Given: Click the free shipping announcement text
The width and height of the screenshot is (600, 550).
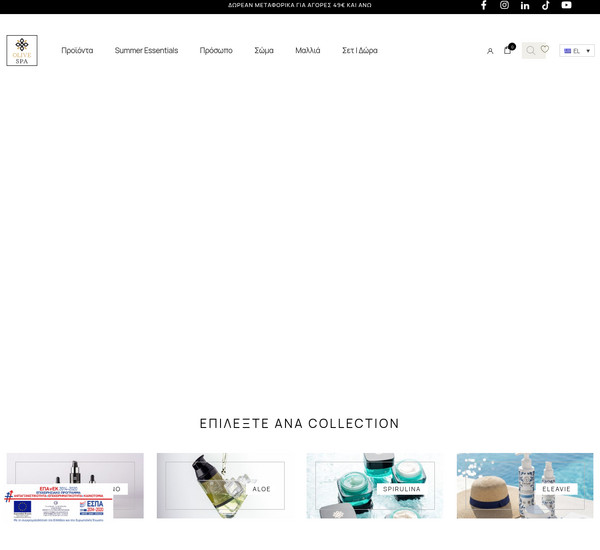Looking at the screenshot, I should [x=300, y=5].
